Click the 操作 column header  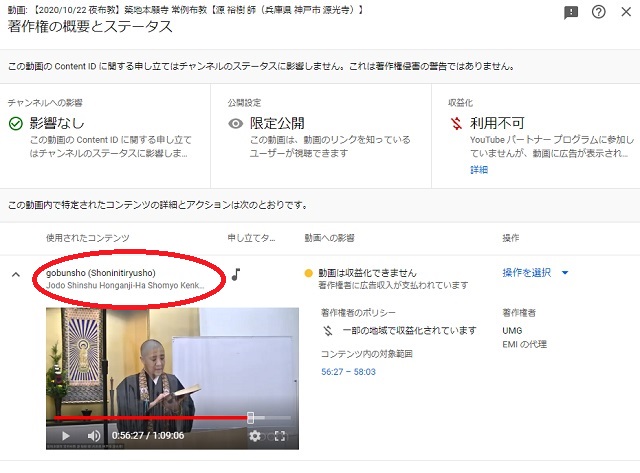pos(510,238)
